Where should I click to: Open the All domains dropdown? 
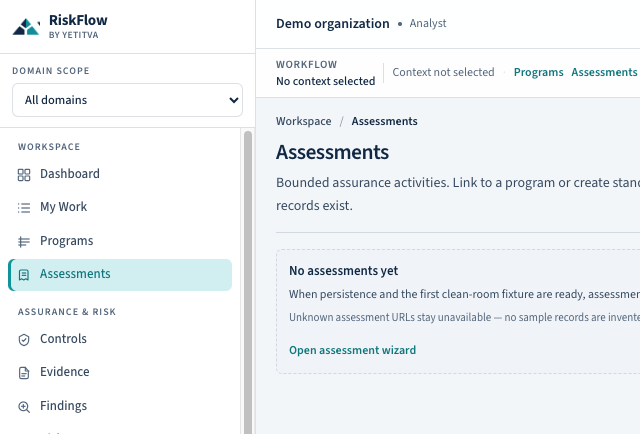click(x=127, y=100)
